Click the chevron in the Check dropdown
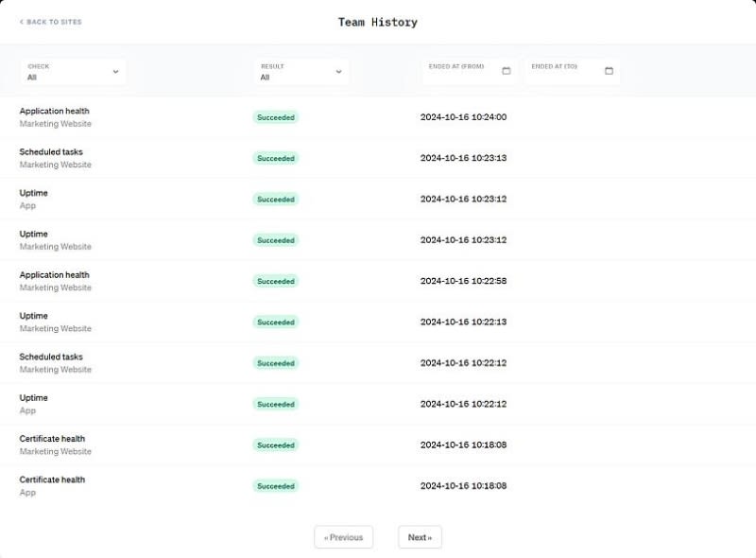 pyautogui.click(x=115, y=72)
